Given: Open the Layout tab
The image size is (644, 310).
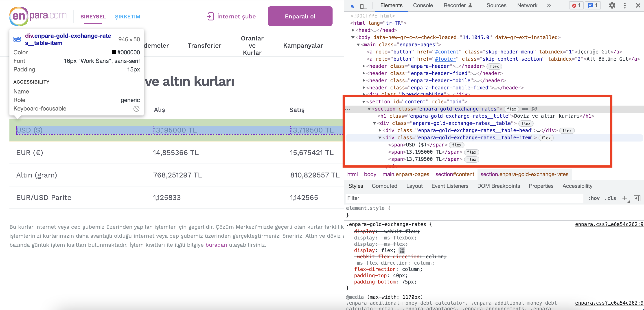Looking at the screenshot, I should pos(414,186).
